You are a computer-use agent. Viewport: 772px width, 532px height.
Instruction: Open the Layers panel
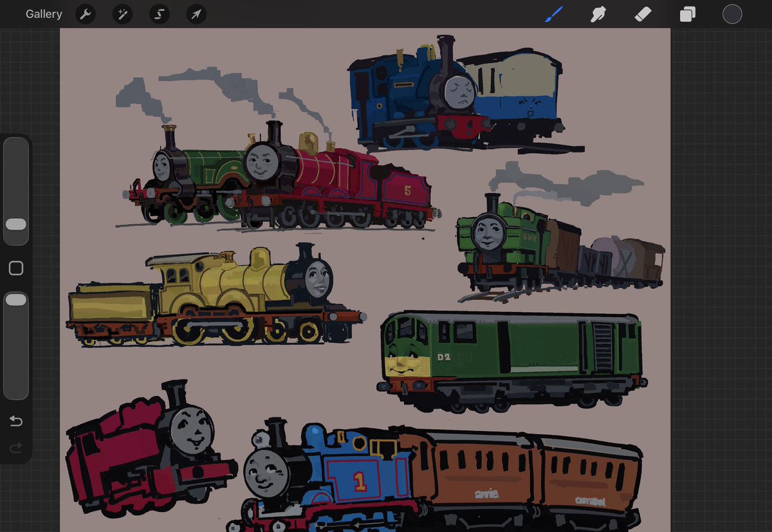pyautogui.click(x=688, y=14)
